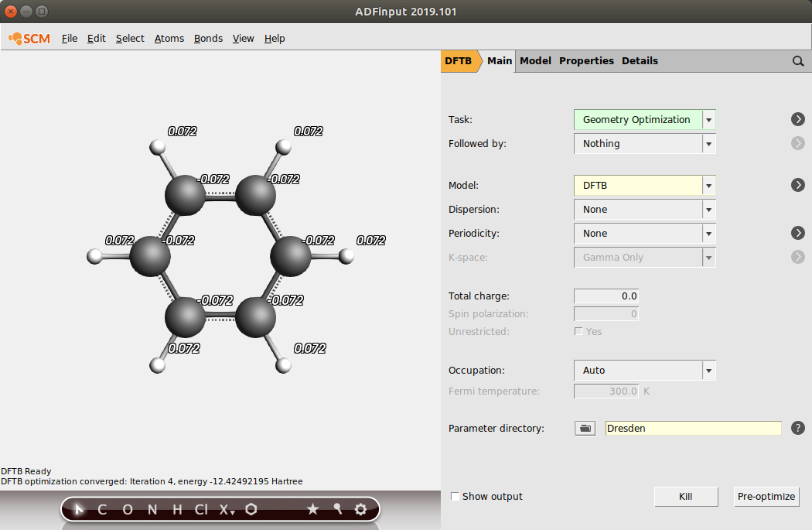The width and height of the screenshot is (812, 530).
Task: Select the top-left carbon atom
Action: [185, 195]
